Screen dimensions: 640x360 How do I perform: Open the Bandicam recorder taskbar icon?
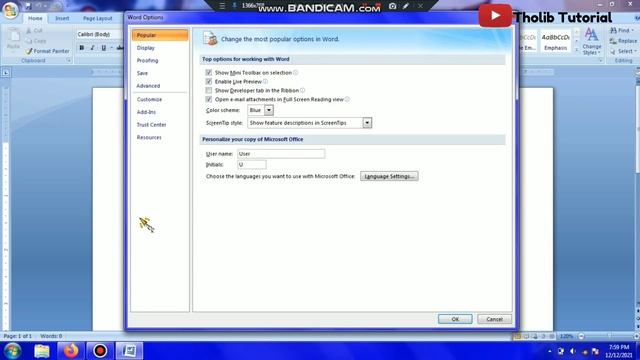coord(100,351)
